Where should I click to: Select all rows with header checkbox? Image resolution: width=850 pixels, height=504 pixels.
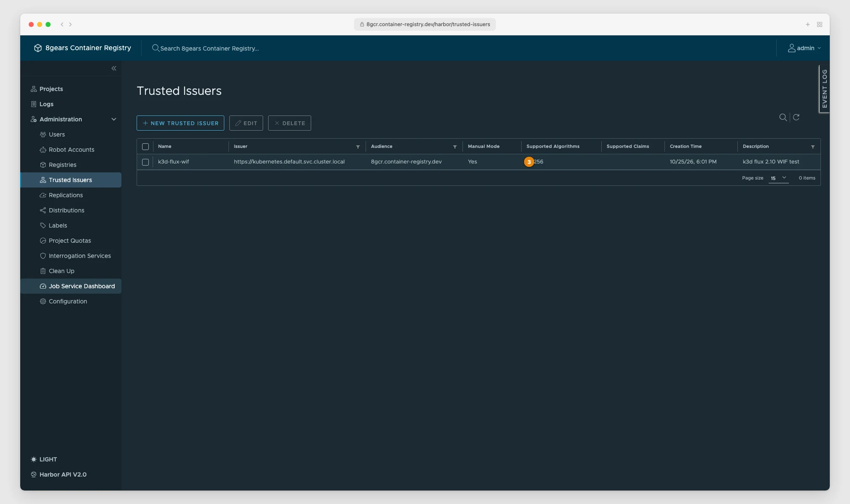pyautogui.click(x=145, y=147)
